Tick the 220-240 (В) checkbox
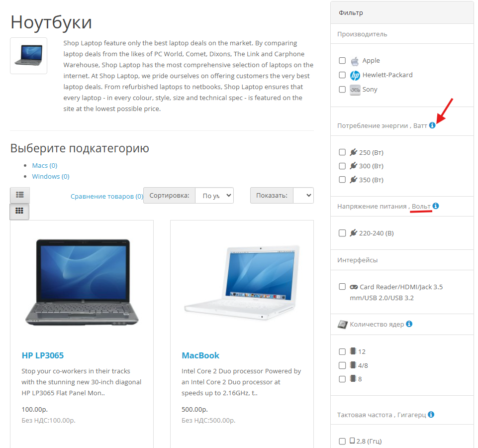478x448 pixels. [x=342, y=233]
